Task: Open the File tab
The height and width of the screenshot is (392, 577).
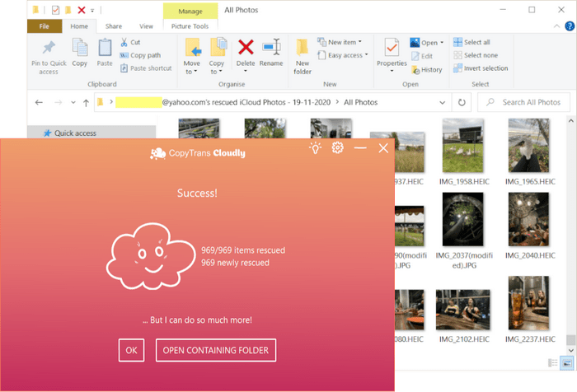Action: click(x=45, y=26)
